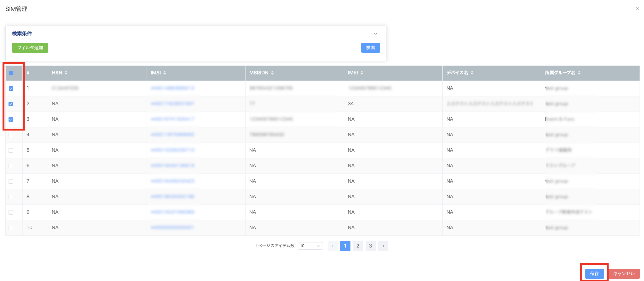This screenshot has width=644, height=281.
Task: Open the IMSI link in row 6
Action: pyautogui.click(x=173, y=166)
